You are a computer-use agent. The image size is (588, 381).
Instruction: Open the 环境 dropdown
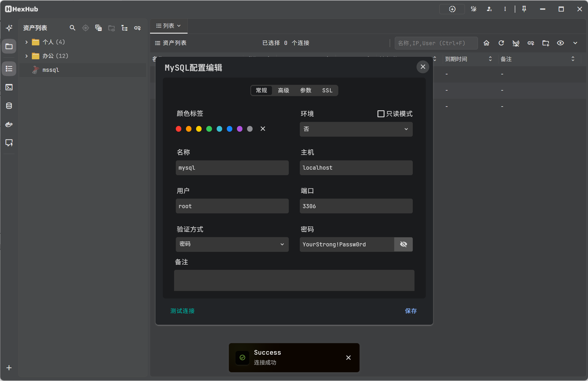point(356,129)
